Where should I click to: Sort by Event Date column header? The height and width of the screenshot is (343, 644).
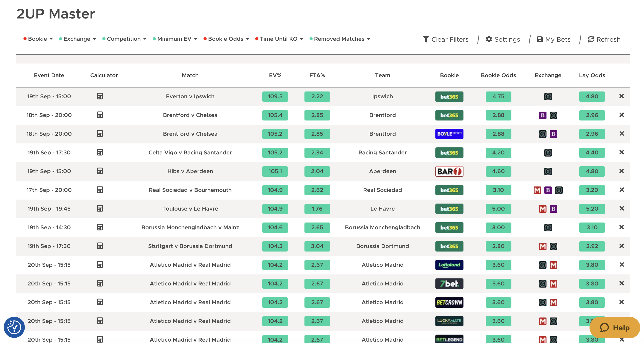[49, 75]
